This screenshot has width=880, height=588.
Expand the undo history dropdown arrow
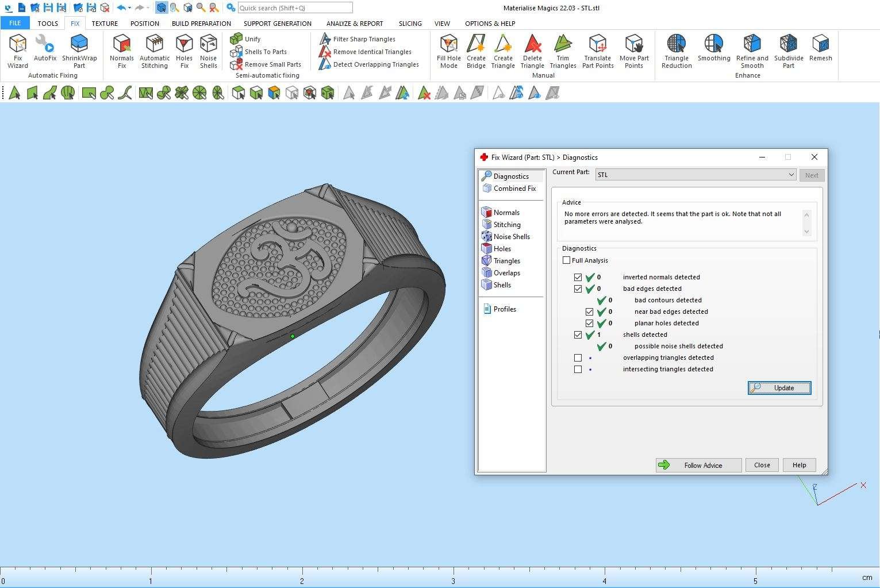[130, 8]
